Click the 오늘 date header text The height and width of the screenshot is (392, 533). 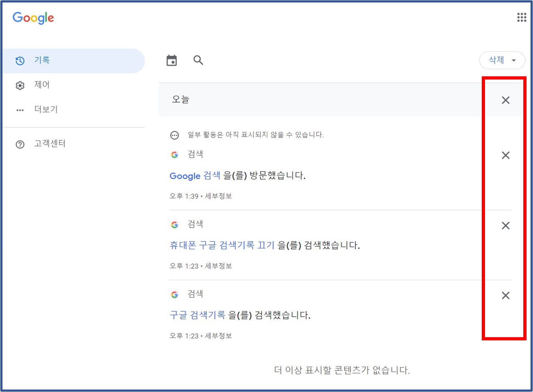coord(181,99)
